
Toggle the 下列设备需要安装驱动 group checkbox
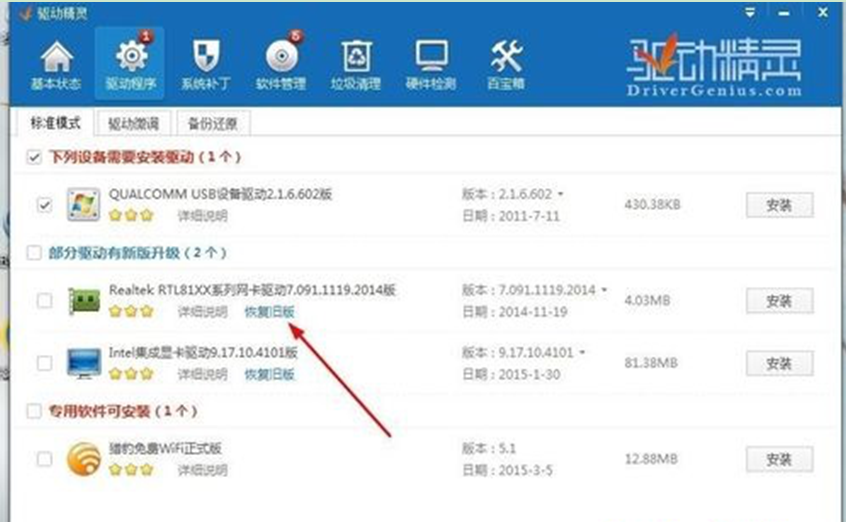[x=34, y=158]
